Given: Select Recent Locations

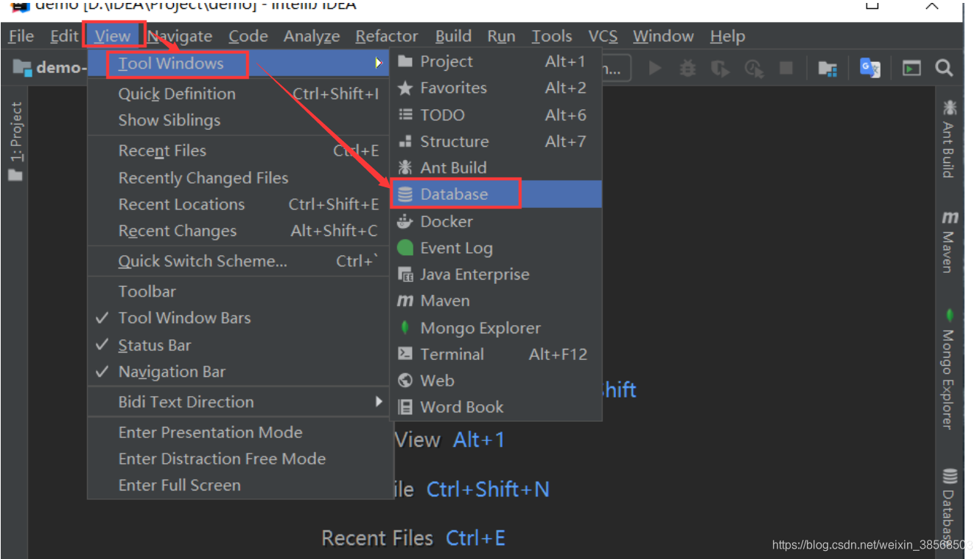Looking at the screenshot, I should (x=239, y=205).
